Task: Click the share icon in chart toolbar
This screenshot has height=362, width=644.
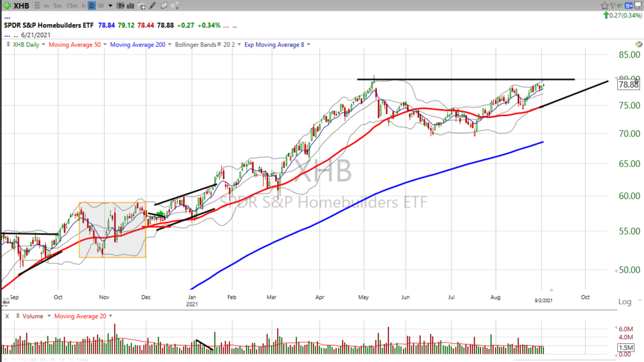Action: [174, 6]
